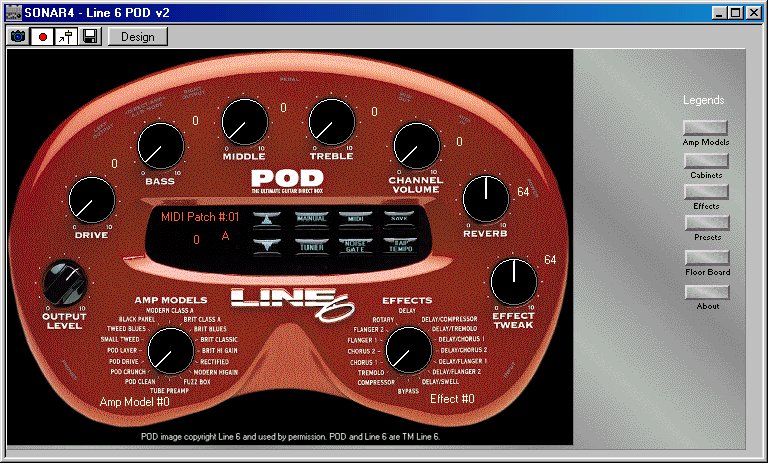The image size is (768, 463).
Task: Minimize the Line 6 POD window
Action: (719, 13)
